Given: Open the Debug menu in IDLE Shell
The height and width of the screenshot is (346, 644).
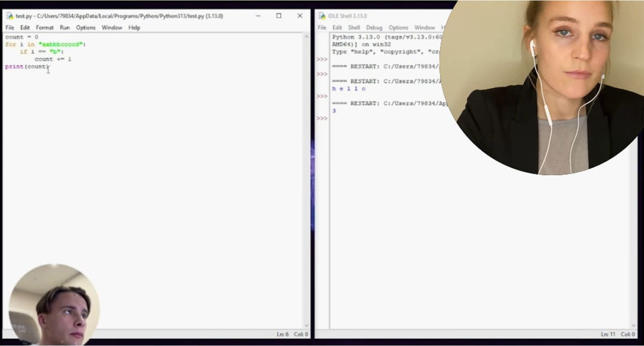Looking at the screenshot, I should click(374, 28).
